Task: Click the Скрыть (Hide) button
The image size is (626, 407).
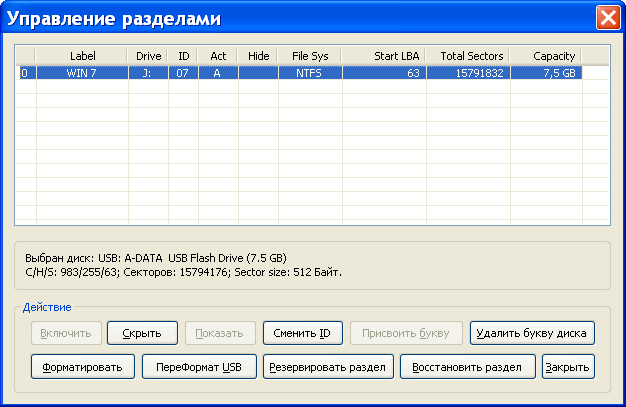Action: pyautogui.click(x=142, y=333)
